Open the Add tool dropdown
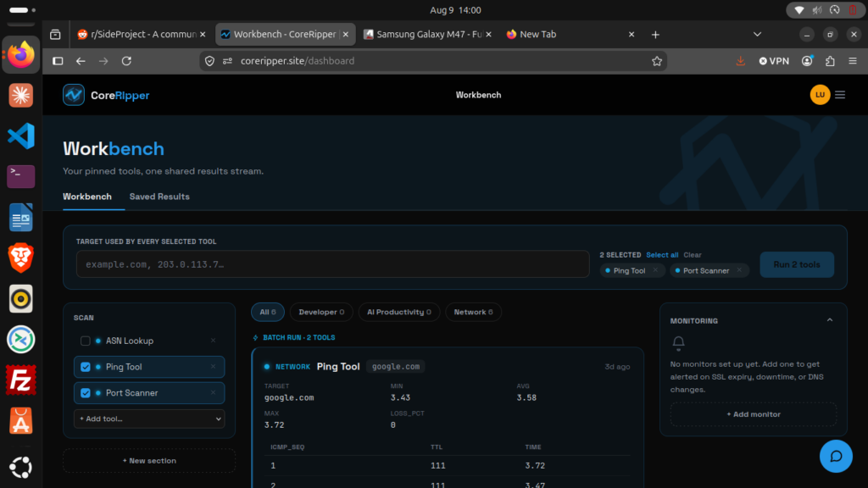Screen dimensions: 868x488 pos(149,419)
